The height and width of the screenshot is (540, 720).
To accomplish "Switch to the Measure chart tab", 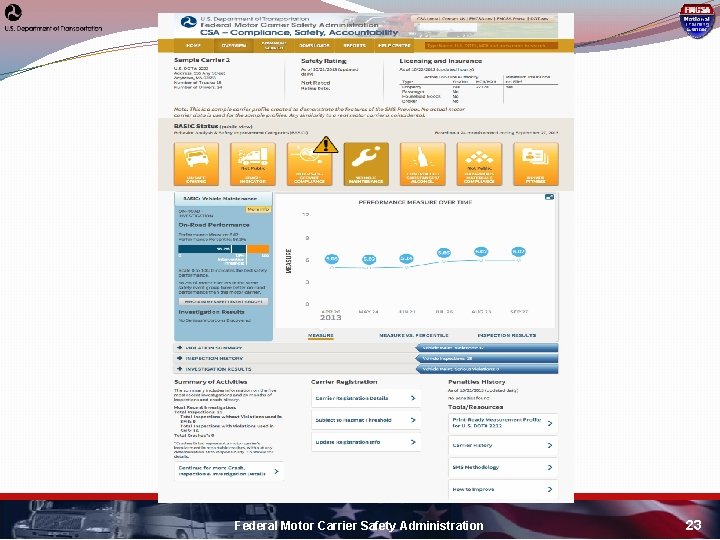I will coord(321,336).
